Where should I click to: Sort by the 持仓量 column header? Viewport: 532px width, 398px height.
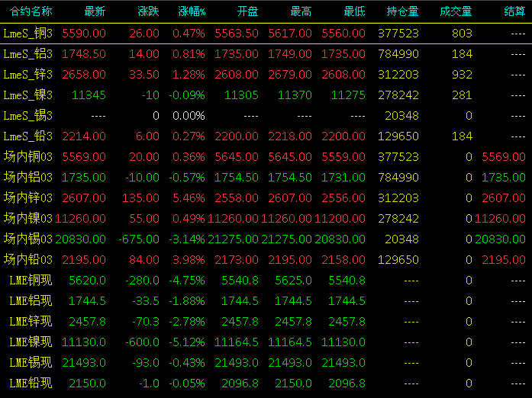click(402, 11)
